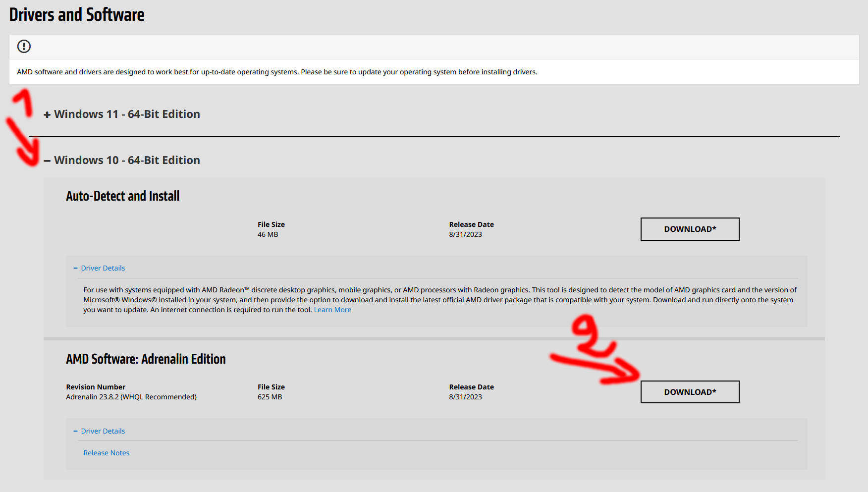The image size is (868, 492).
Task: Download the Auto-Detect and Install tool
Action: point(690,229)
